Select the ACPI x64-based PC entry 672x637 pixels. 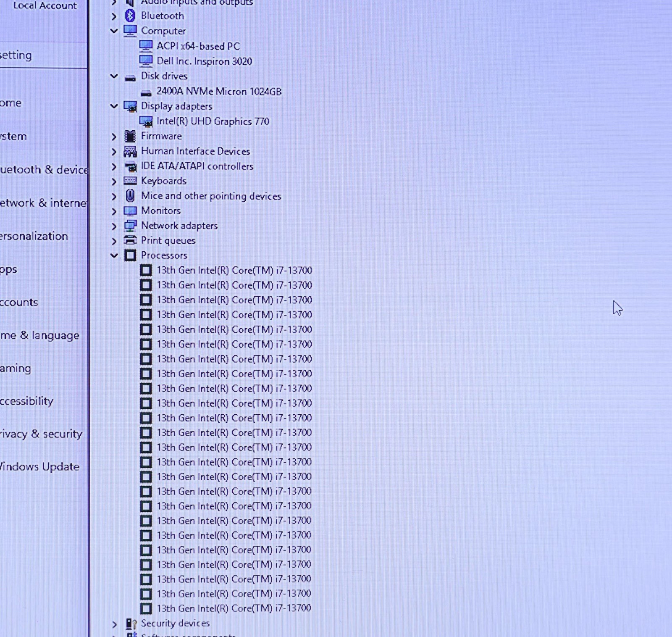198,46
